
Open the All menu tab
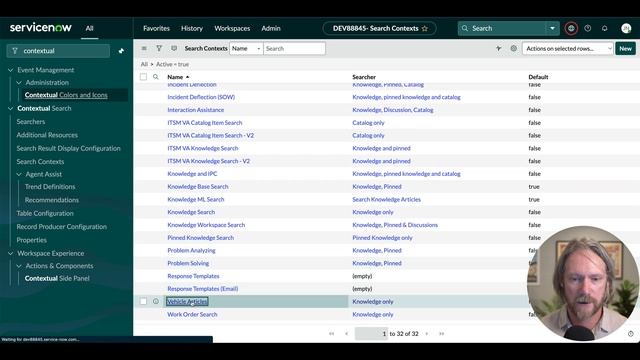[89, 28]
